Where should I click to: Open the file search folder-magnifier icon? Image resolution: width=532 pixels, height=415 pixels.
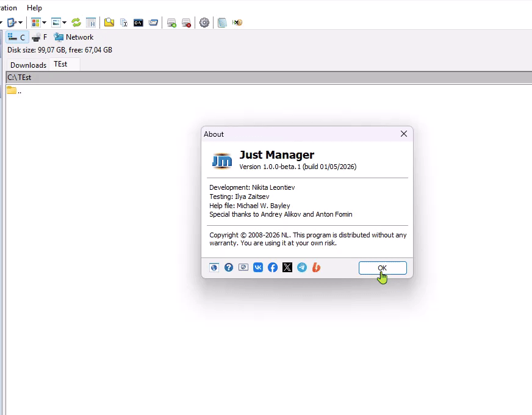tap(109, 23)
